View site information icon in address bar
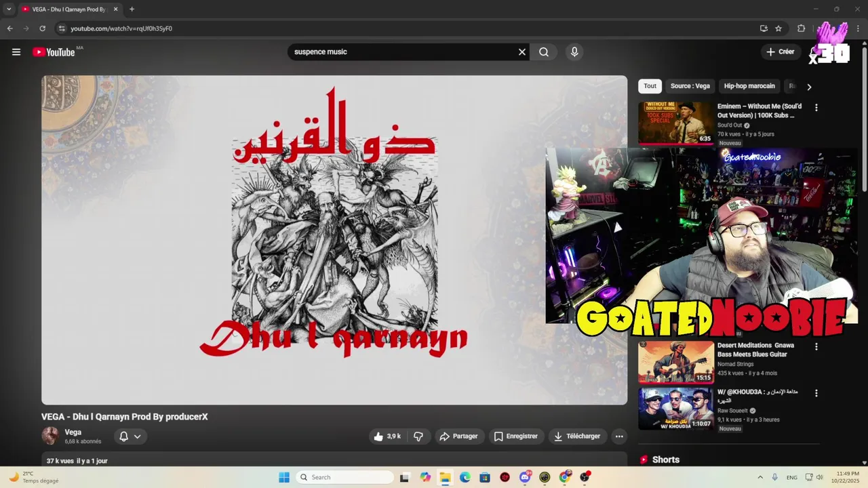868x488 pixels. 62,28
